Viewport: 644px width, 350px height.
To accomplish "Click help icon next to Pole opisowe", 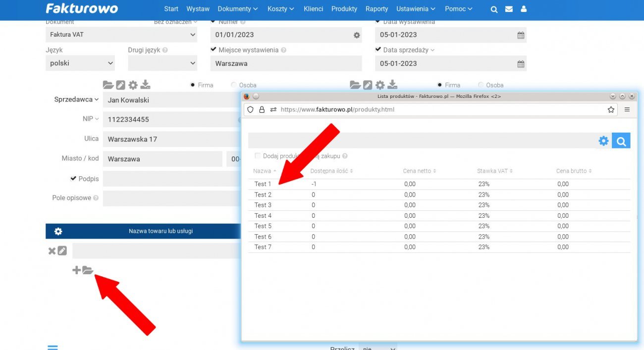I will [x=96, y=198].
